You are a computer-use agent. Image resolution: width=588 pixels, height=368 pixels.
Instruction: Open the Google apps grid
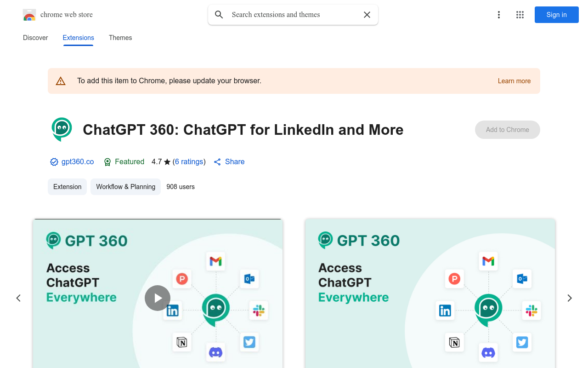520,15
